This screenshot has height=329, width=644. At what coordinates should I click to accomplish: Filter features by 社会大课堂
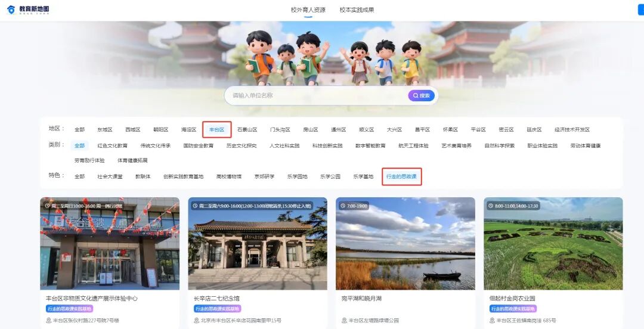(110, 176)
